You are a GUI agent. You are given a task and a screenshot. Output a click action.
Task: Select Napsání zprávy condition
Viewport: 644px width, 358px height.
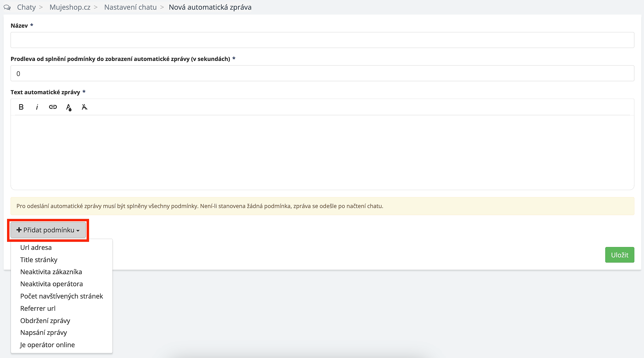click(x=44, y=333)
